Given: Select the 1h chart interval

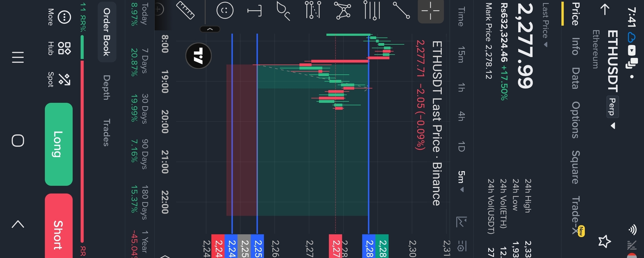Looking at the screenshot, I should [462, 87].
